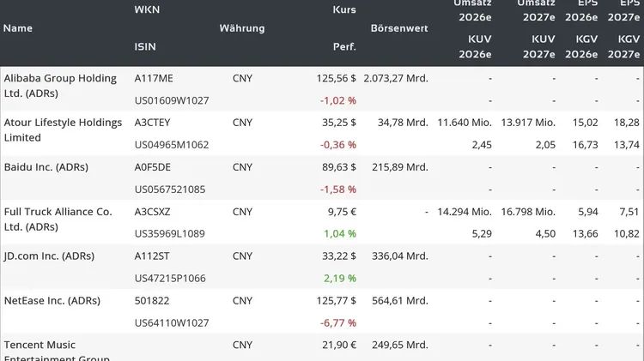Click Tencent Music price 21,90 €
Viewport: 644px width, 361px height.
click(x=339, y=345)
